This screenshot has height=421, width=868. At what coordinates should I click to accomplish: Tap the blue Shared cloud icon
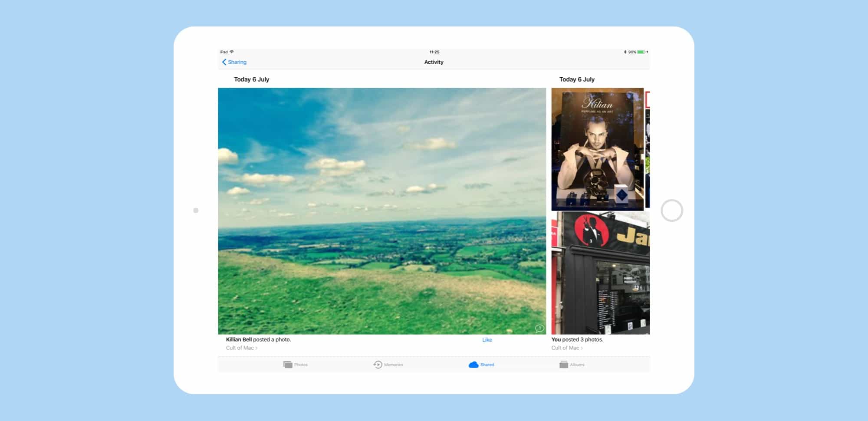click(x=474, y=365)
